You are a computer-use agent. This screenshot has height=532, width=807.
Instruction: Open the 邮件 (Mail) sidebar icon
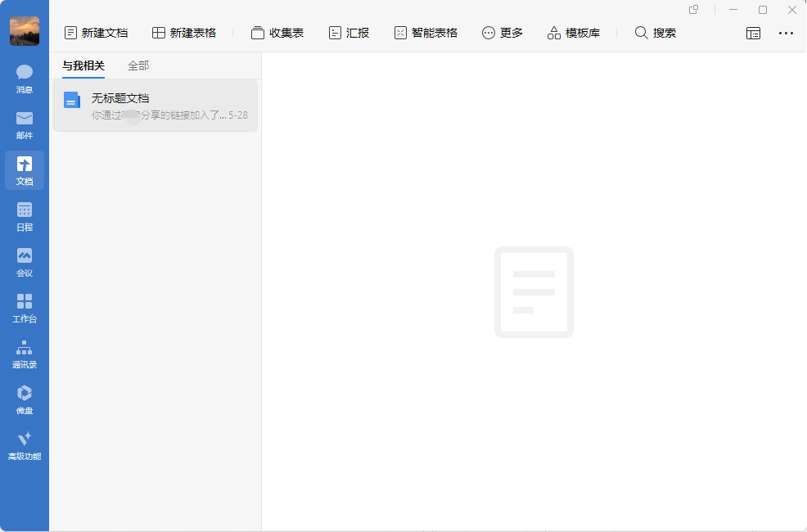point(25,124)
